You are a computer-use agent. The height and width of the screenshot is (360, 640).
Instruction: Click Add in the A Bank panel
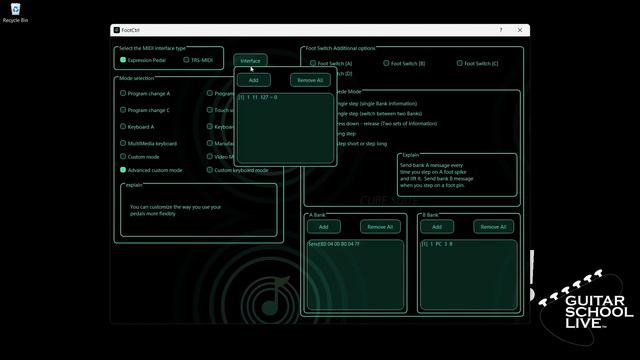click(324, 227)
